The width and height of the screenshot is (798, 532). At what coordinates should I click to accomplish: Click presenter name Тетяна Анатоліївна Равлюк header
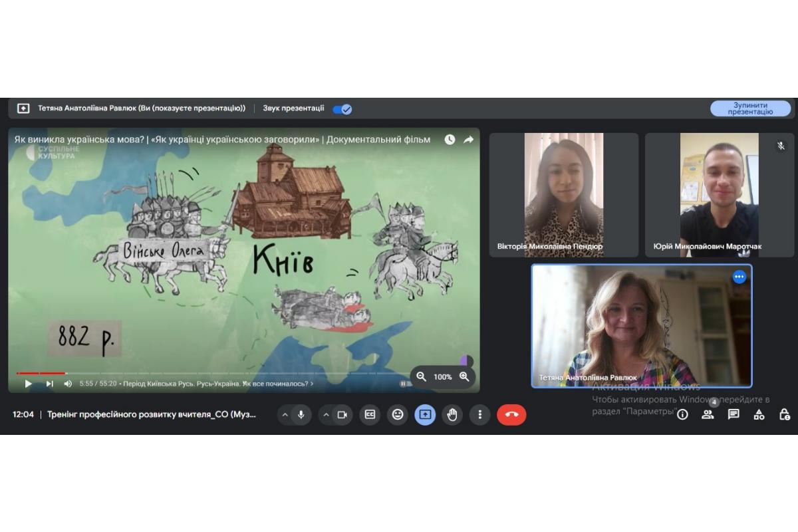pyautogui.click(x=142, y=108)
